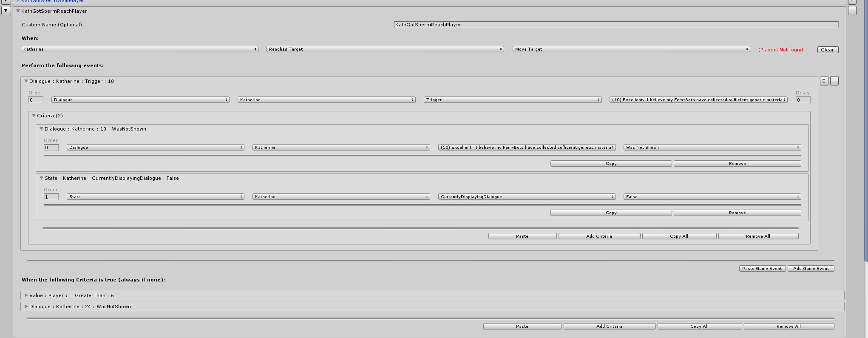Collapse Dialogue : Katherine : Trigger : 10 event
This screenshot has width=868, height=338.
tap(26, 81)
